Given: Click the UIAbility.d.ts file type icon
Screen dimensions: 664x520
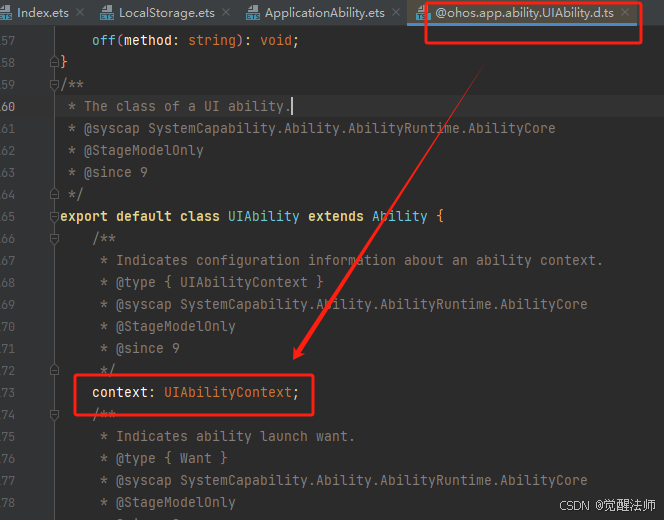Looking at the screenshot, I should (x=422, y=13).
